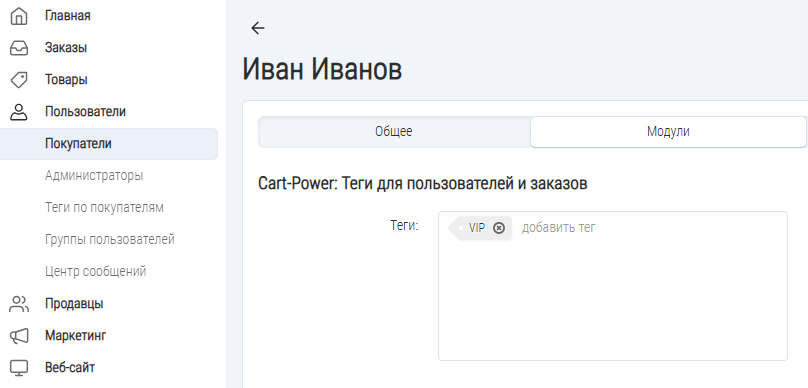Image resolution: width=808 pixels, height=388 pixels.
Task: Select the Покупатели submenu item
Action: (109, 144)
